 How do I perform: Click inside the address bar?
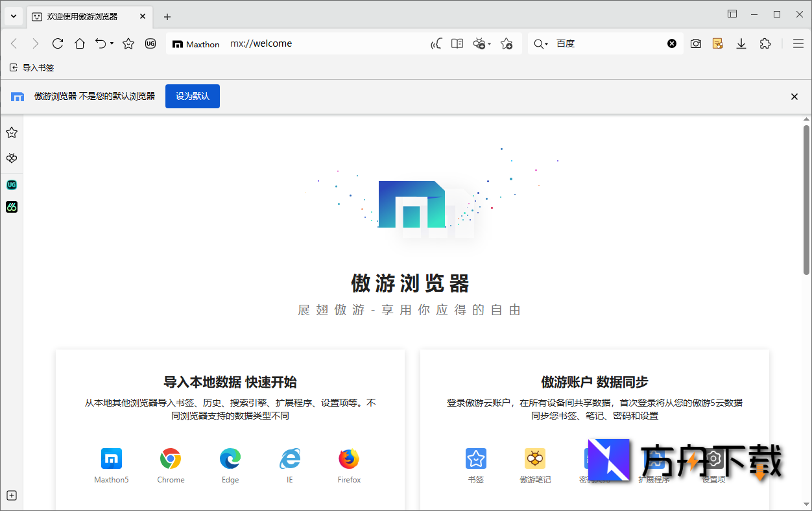(x=324, y=43)
